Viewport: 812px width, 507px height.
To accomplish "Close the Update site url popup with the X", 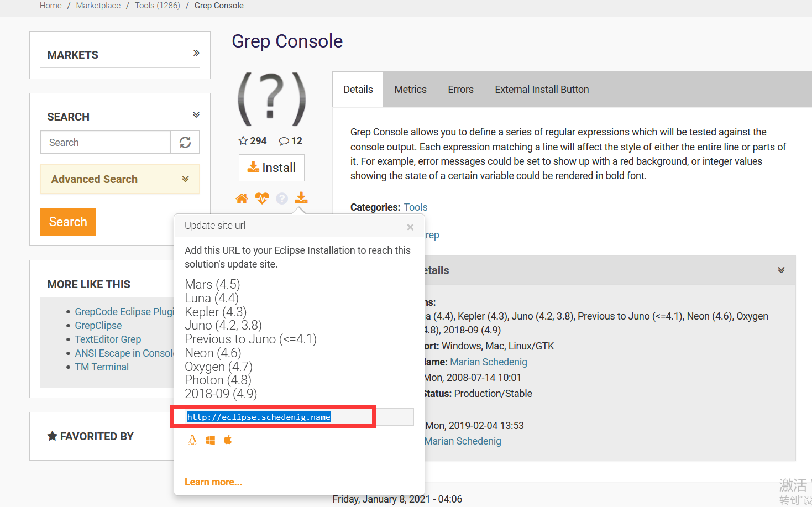I will (x=410, y=227).
